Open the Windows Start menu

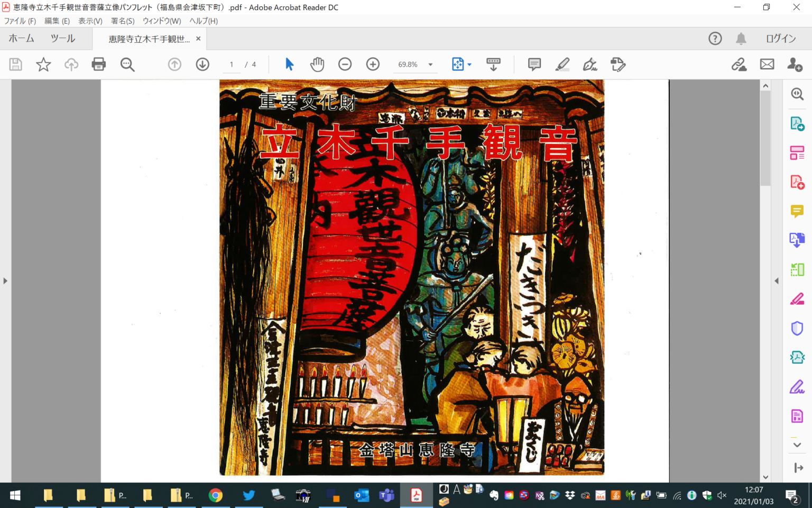(15, 495)
